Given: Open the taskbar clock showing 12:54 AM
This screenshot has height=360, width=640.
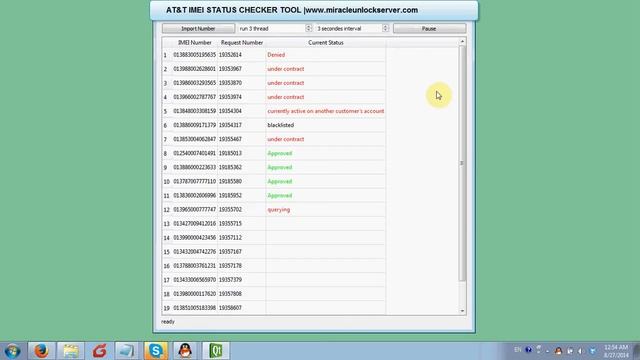Looking at the screenshot, I should click(x=616, y=351).
